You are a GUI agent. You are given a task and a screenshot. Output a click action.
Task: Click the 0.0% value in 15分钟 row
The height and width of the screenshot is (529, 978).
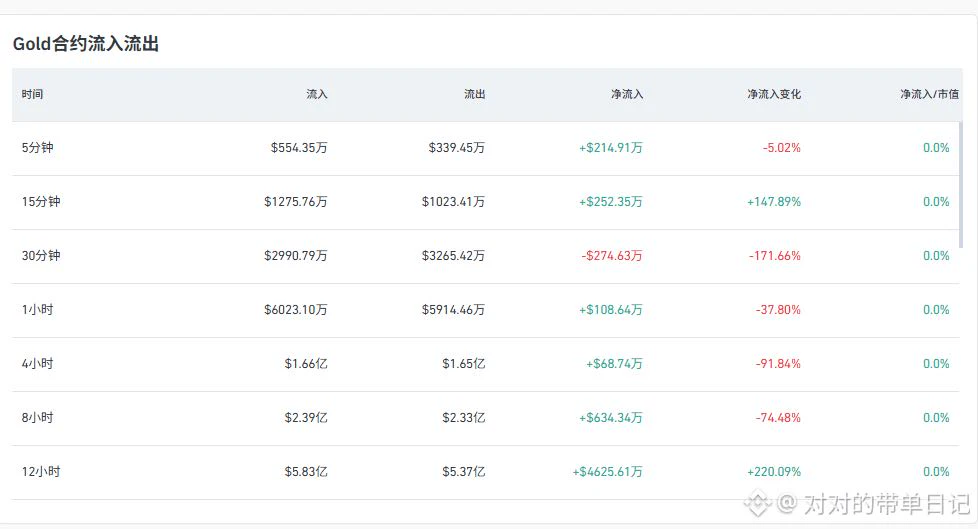936,201
